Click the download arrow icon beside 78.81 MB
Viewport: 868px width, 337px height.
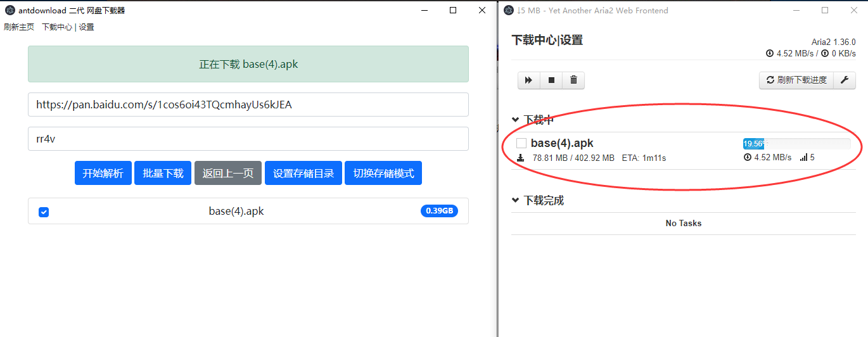(x=521, y=158)
